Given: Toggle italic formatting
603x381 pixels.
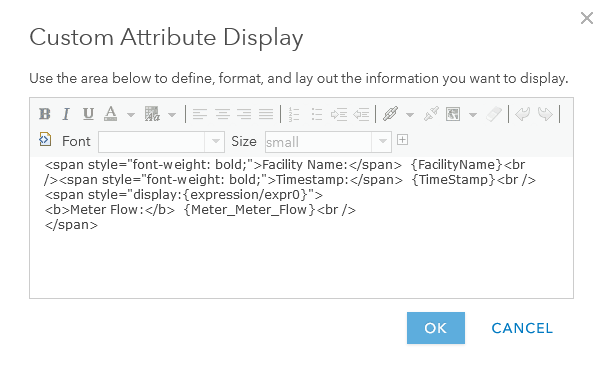Looking at the screenshot, I should point(66,114).
